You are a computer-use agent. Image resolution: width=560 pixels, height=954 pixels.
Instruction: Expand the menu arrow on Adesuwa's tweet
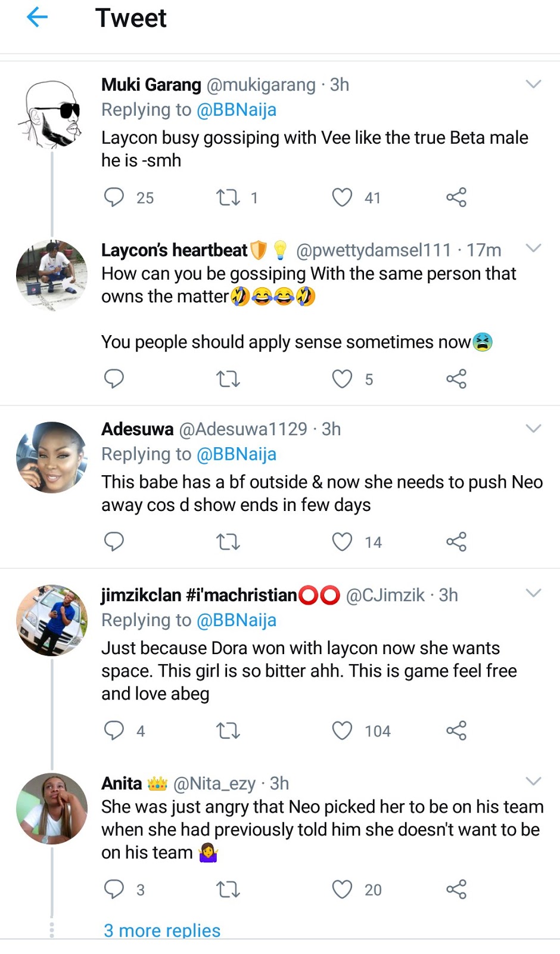coord(533,429)
